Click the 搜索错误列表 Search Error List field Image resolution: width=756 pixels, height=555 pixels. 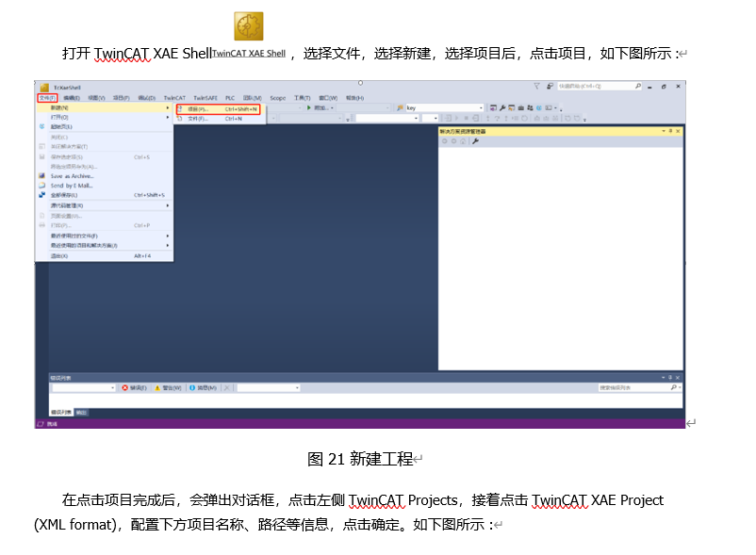click(x=633, y=388)
